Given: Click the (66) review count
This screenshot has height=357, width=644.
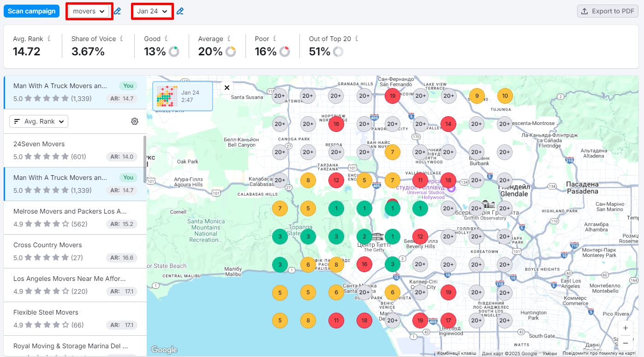Looking at the screenshot, I should (x=78, y=325).
